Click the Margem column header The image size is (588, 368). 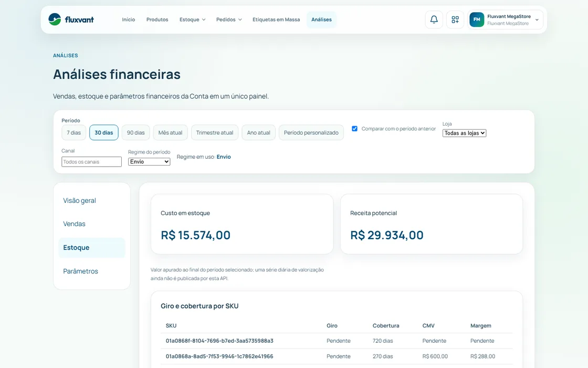point(481,325)
